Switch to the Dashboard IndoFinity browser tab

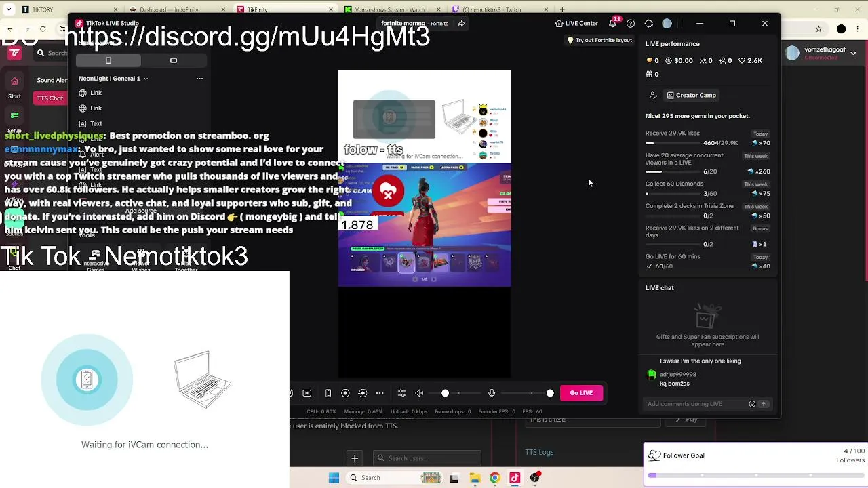pos(176,9)
